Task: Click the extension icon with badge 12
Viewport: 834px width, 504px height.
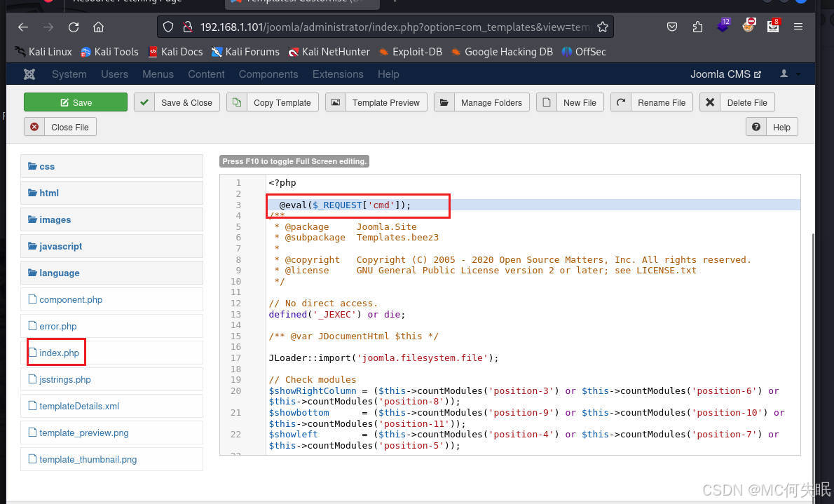Action: click(x=723, y=25)
